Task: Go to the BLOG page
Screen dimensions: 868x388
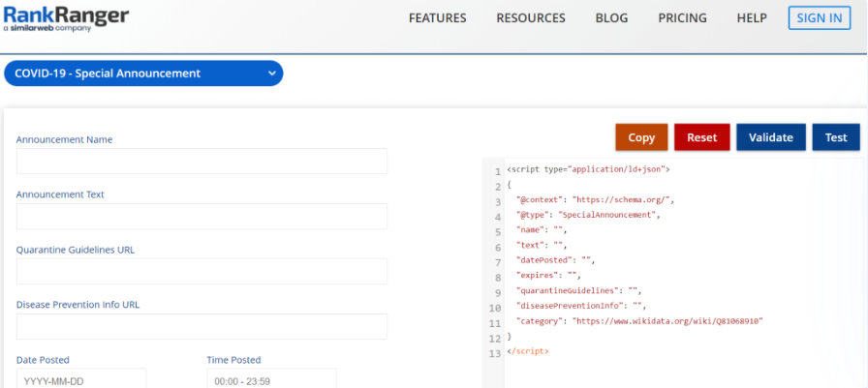Action: 611,18
